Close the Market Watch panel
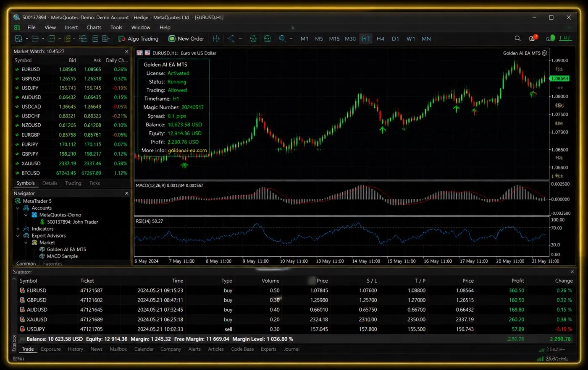Screen dimensions: 588x370 click(x=126, y=51)
